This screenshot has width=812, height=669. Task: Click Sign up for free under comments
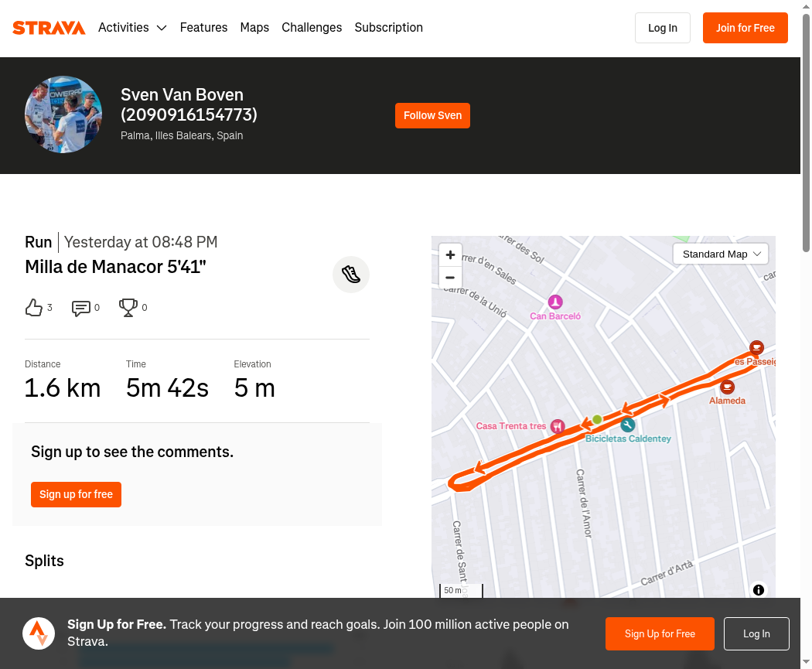pos(76,494)
